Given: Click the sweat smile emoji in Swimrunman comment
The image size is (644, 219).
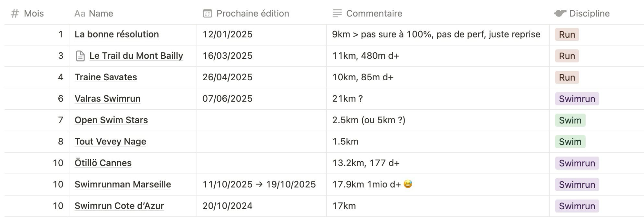Looking at the screenshot, I should pos(408,184).
